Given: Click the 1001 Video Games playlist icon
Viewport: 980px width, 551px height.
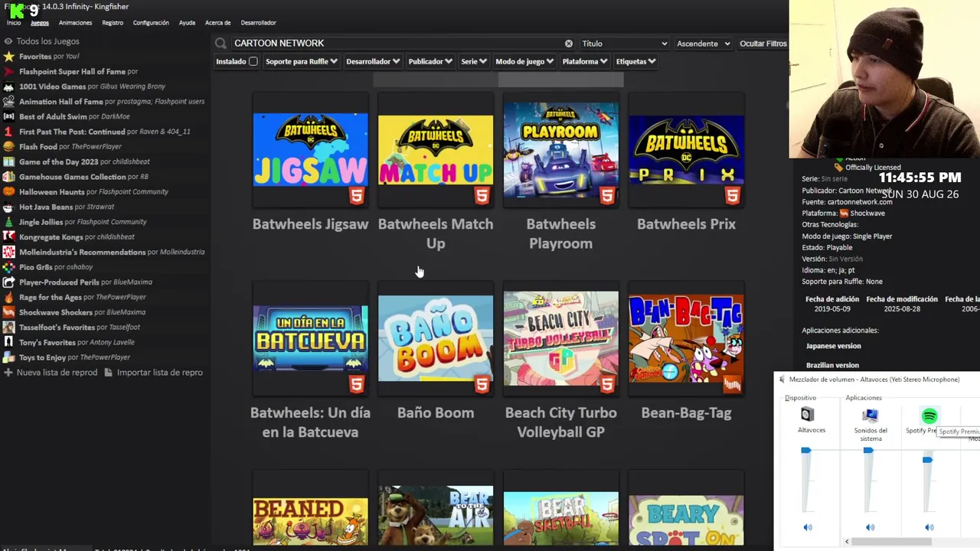Looking at the screenshot, I should [8, 86].
